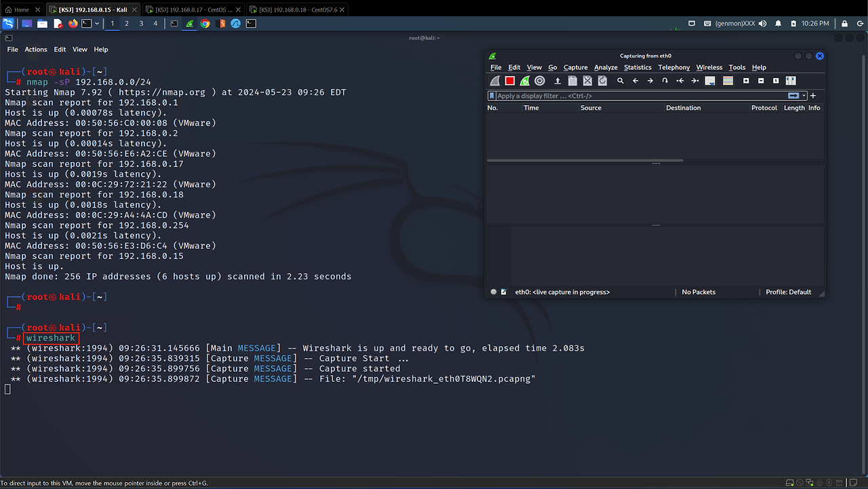Expand the display filter history dropdown
The image size is (868, 489).
[x=804, y=96]
